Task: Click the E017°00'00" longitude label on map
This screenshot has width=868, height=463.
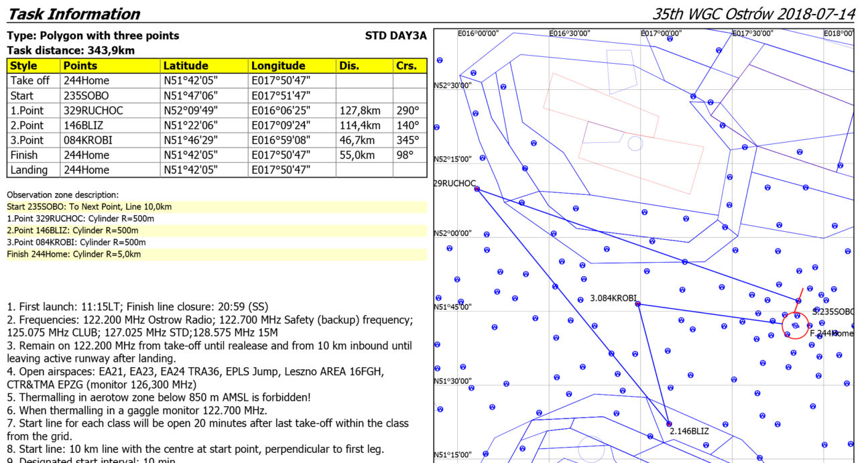Action: tap(661, 33)
